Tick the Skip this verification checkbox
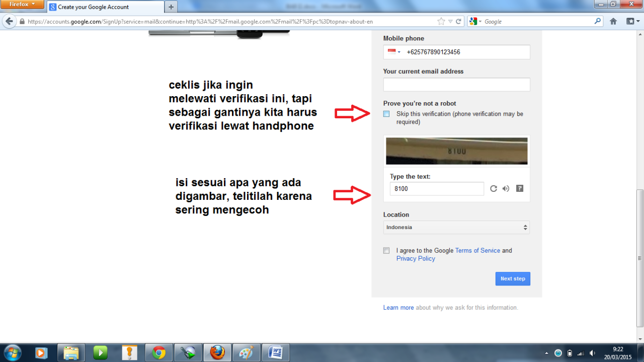The width and height of the screenshot is (644, 362). pyautogui.click(x=386, y=114)
